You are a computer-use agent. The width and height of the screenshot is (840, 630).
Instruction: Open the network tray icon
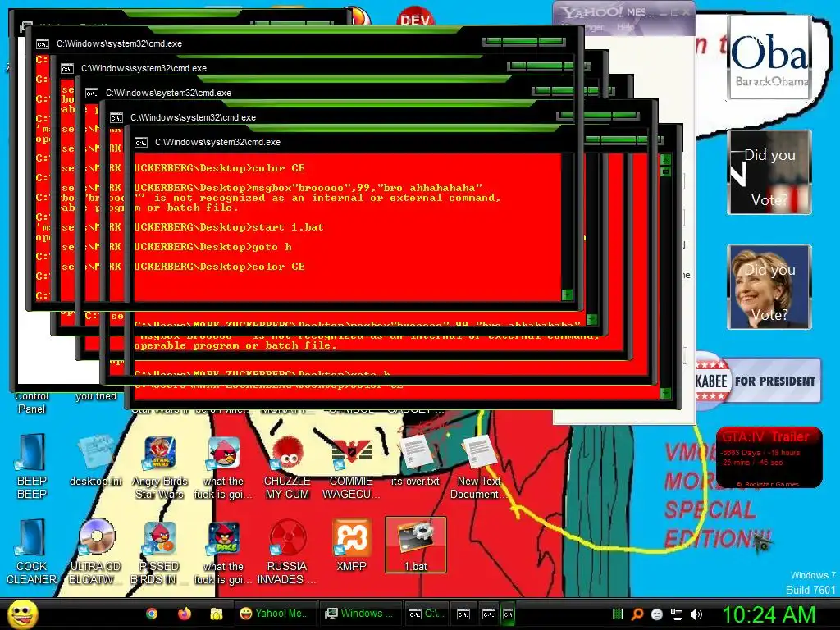click(677, 614)
